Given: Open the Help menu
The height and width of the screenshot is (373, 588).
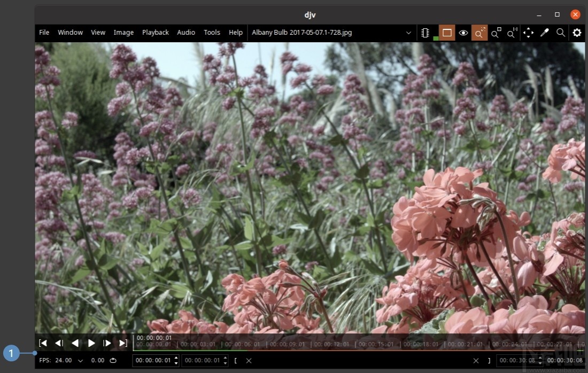Looking at the screenshot, I should tap(236, 33).
